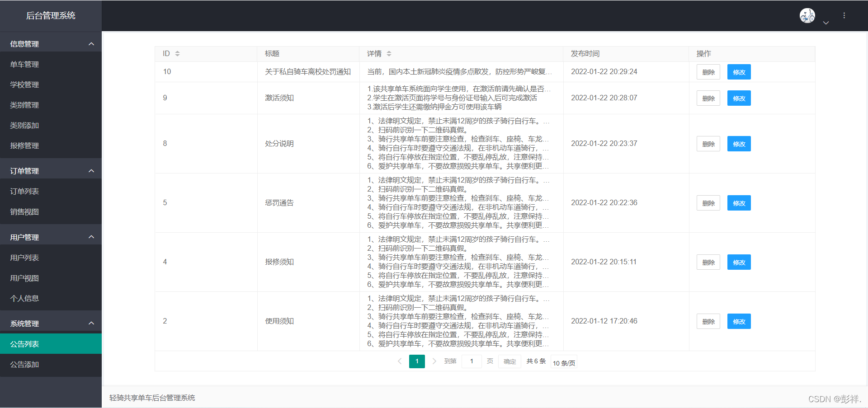Delete the 惩罚通告 announcement
Screen dimensions: 868x408
pyautogui.click(x=708, y=203)
